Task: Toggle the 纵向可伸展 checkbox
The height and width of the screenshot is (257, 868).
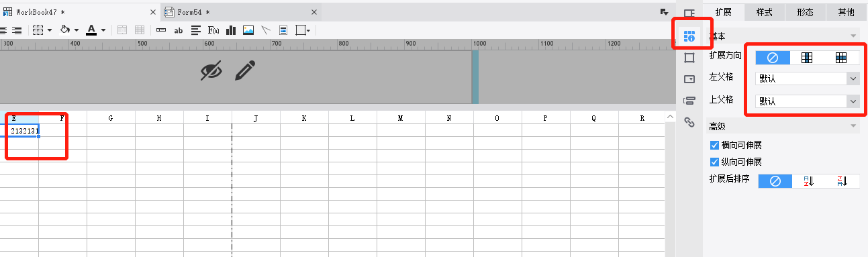Action: 714,162
